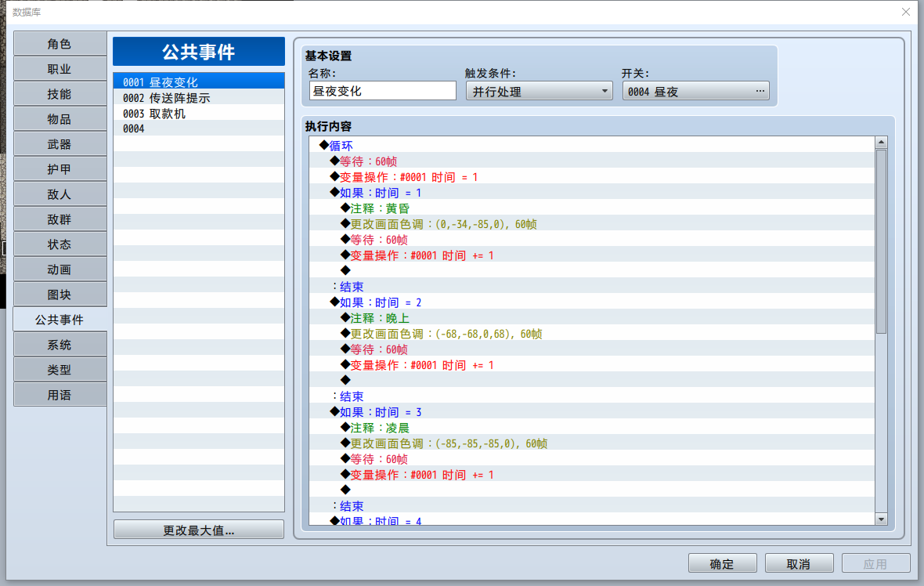Select the ：结束 line after 时间 = 2 block

pos(592,396)
